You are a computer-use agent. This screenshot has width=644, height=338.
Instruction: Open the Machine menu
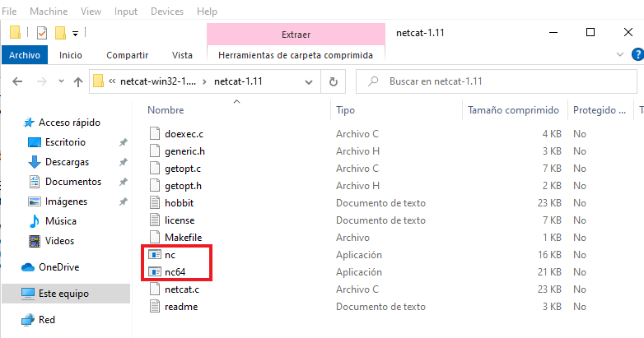(49, 11)
